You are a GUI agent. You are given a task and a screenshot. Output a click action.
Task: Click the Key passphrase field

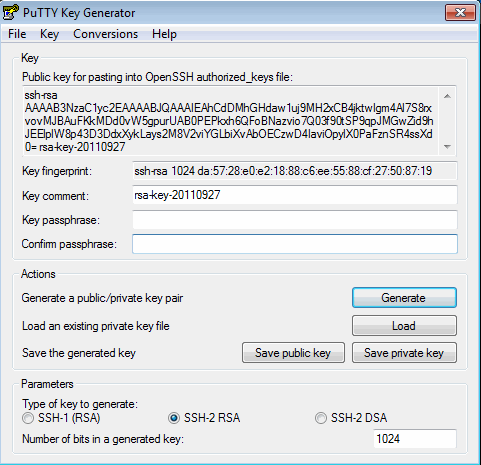pyautogui.click(x=295, y=220)
